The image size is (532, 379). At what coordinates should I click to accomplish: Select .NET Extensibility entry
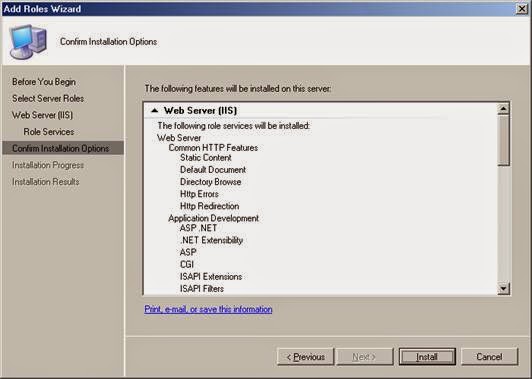point(211,240)
